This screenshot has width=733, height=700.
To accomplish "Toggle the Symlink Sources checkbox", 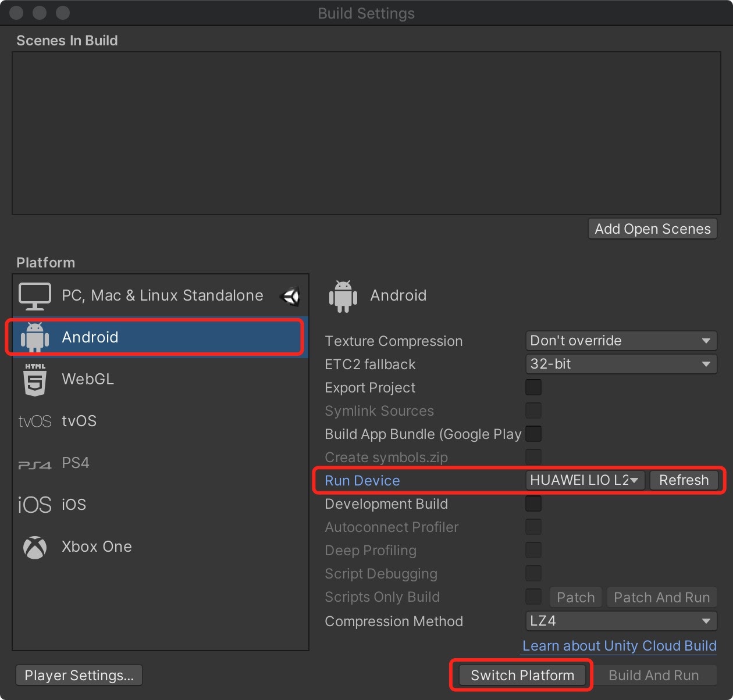I will (533, 410).
